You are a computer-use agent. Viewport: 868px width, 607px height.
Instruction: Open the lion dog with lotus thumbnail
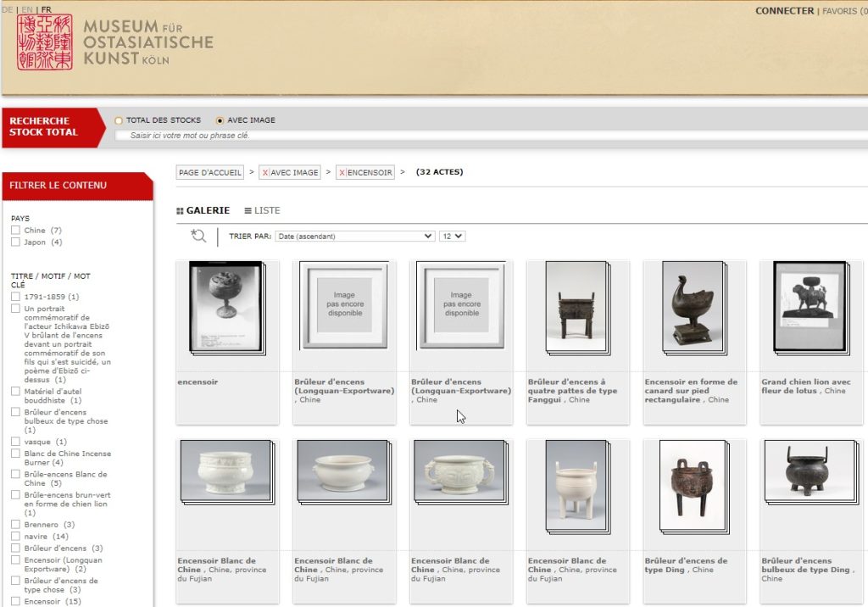(810, 306)
